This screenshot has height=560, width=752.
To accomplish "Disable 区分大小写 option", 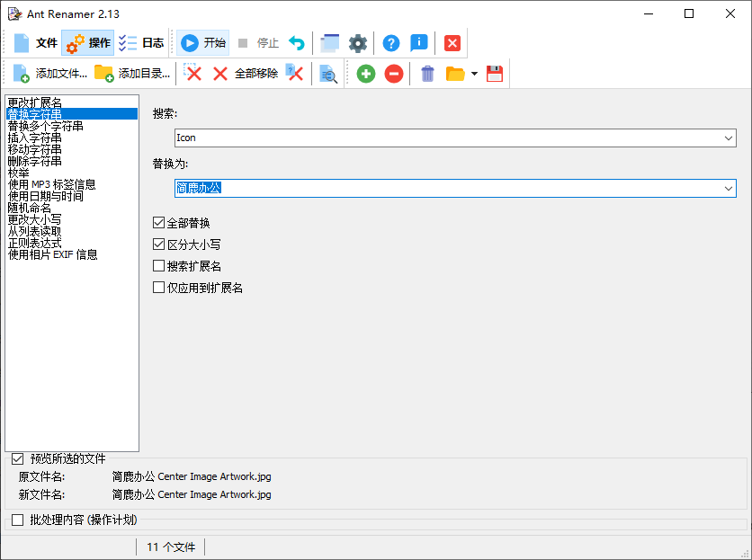I will [158, 244].
